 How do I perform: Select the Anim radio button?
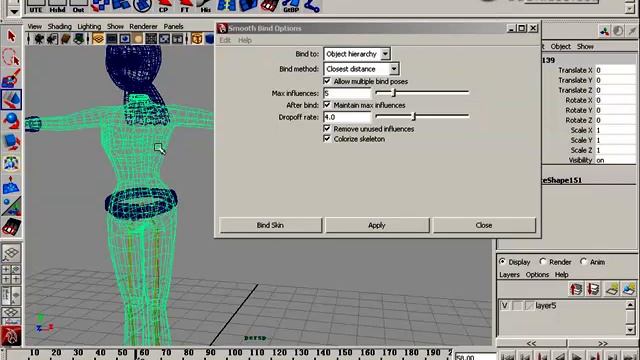(584, 262)
